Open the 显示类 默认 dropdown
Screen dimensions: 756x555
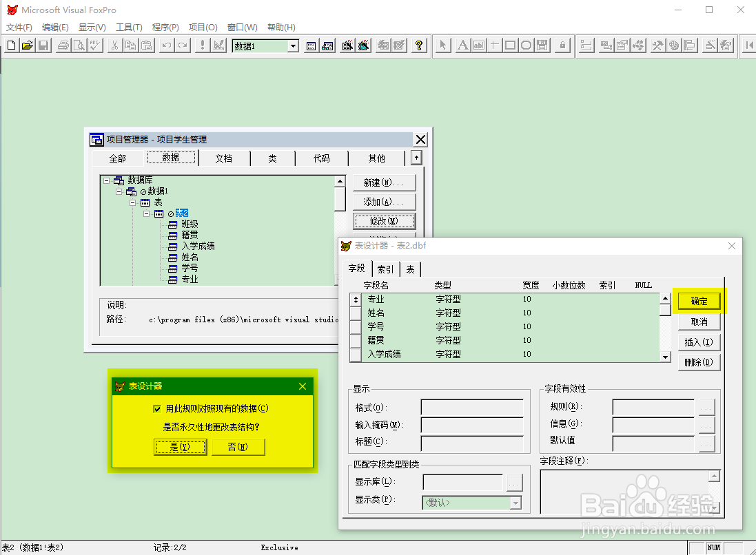click(x=516, y=503)
